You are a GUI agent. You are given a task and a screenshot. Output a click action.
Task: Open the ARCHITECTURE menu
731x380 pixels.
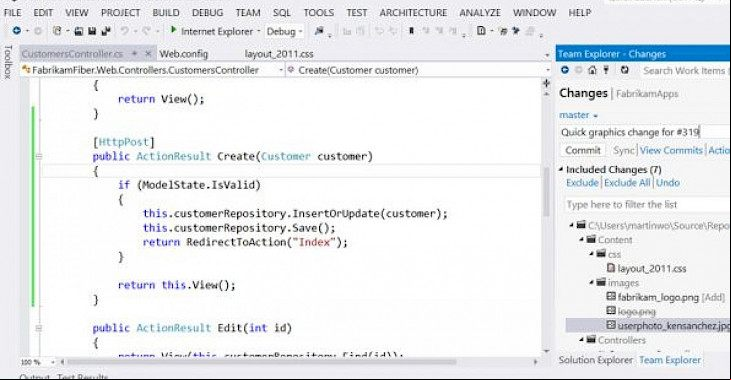coord(413,13)
